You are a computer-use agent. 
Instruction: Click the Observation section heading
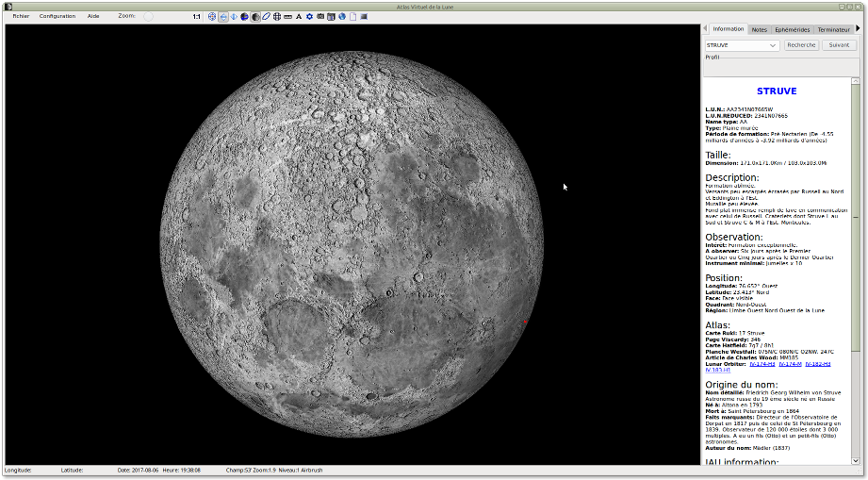pos(734,237)
